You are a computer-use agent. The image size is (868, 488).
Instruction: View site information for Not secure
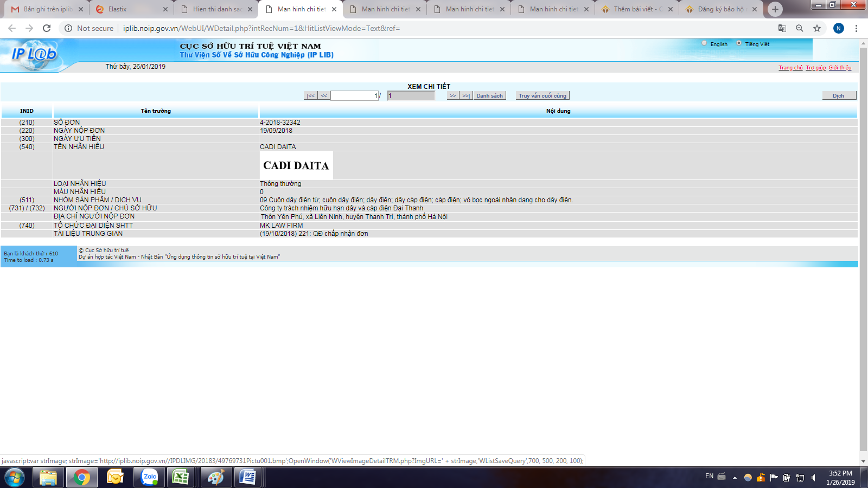(x=90, y=28)
